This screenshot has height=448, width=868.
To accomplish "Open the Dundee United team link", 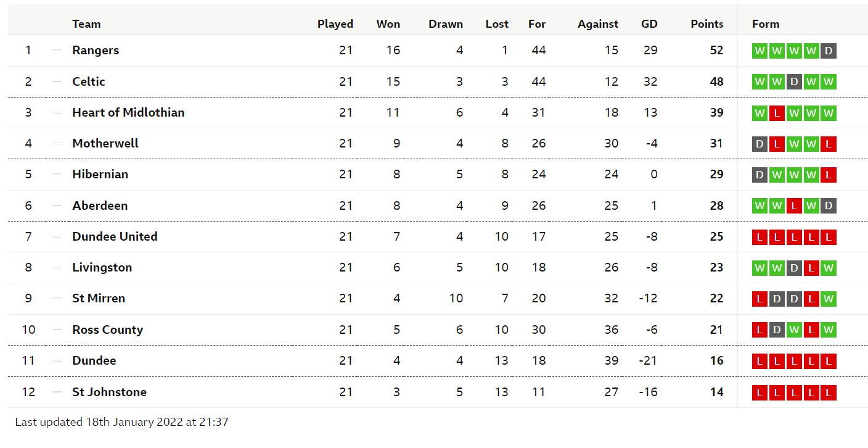I will tap(115, 236).
